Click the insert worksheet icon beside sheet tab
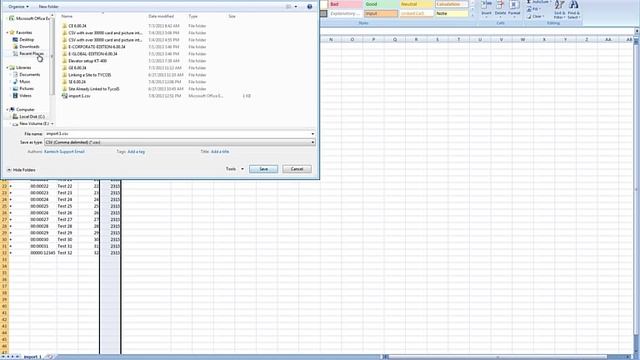This screenshot has height=360, width=640. pos(49,357)
